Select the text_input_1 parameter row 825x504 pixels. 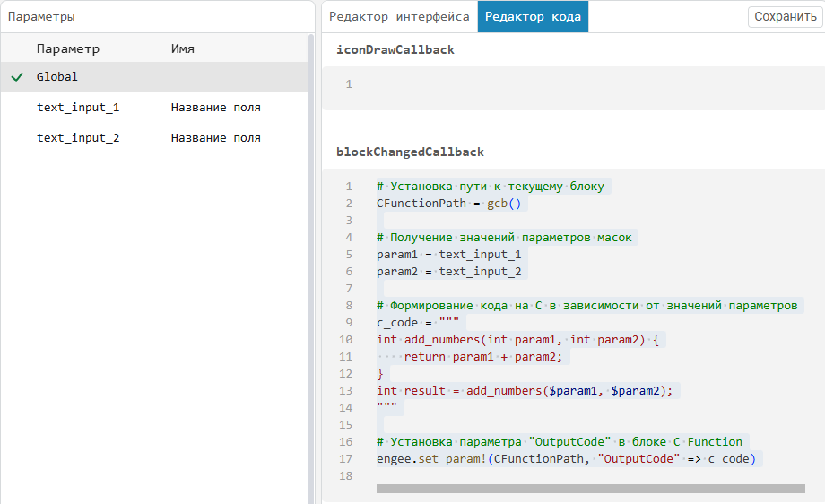coord(154,108)
